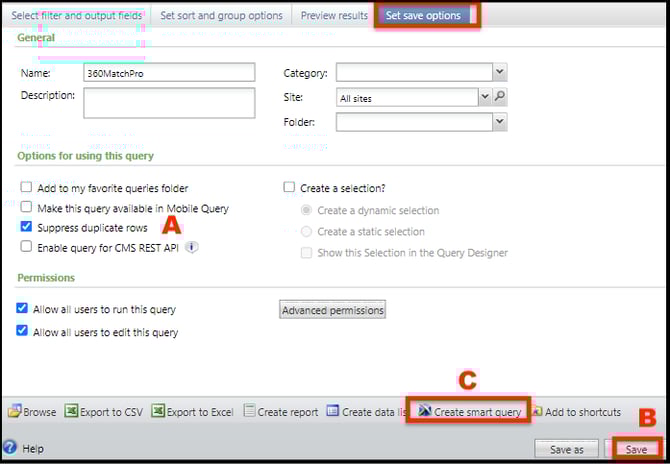
Task: Click the Browse toolbar icon
Action: click(14, 412)
